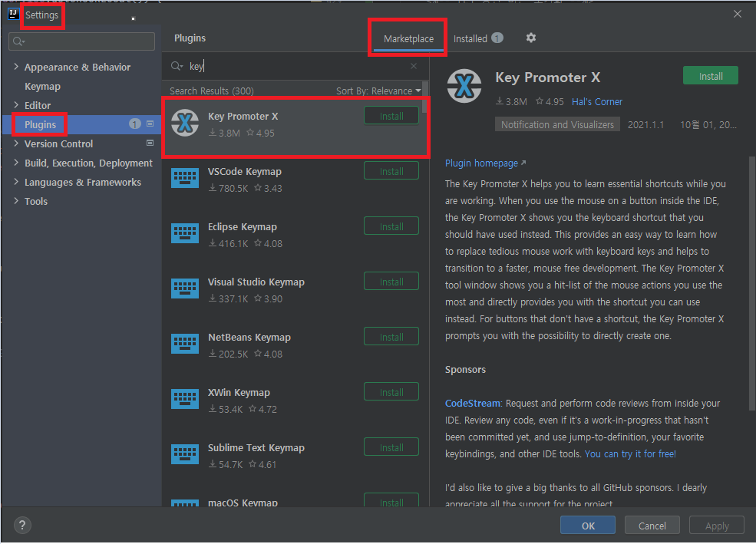Install the Visual Studio Keymap plugin
Viewport: 756px width, 544px height.
click(x=391, y=282)
